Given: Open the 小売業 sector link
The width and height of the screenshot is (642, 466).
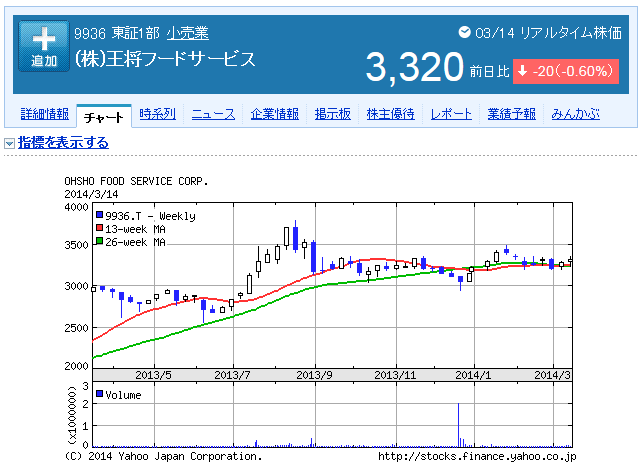Looking at the screenshot, I should click(x=188, y=33).
